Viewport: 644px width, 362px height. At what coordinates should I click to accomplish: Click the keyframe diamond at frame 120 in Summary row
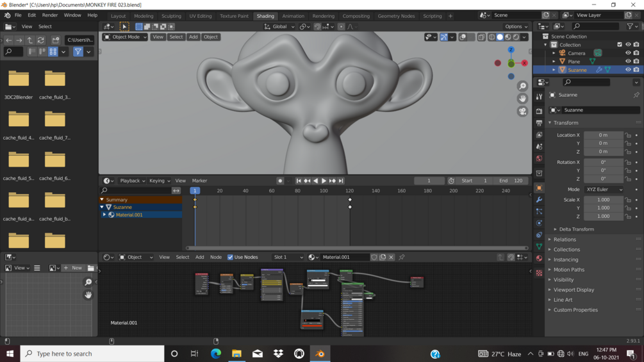pyautogui.click(x=350, y=200)
